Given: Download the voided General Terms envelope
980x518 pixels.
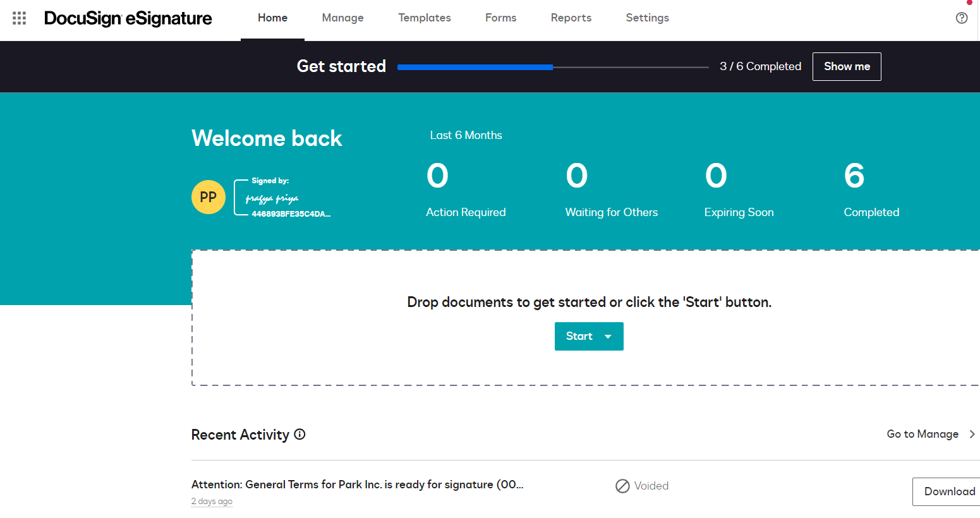Looking at the screenshot, I should click(949, 491).
